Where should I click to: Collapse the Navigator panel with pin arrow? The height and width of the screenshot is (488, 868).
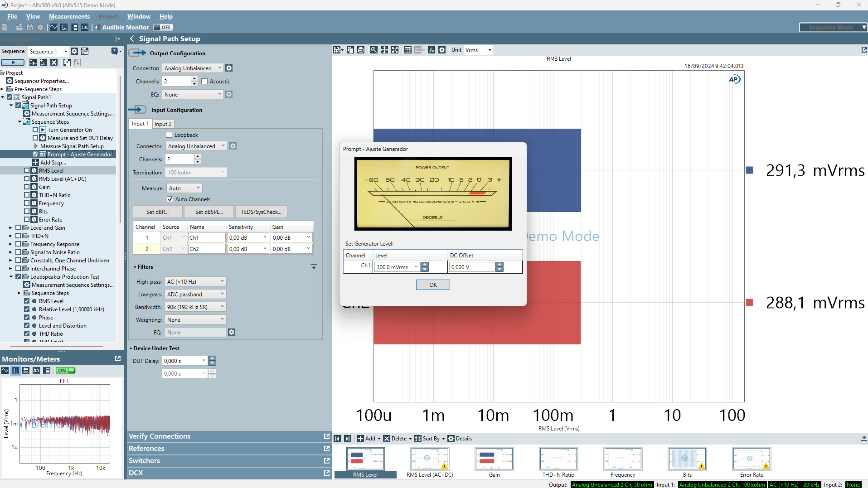118,39
